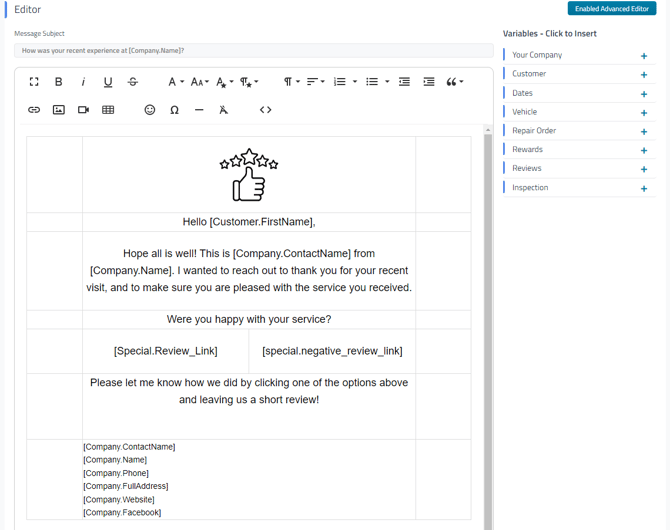Insert an image using the toolbar
This screenshot has width=670, height=530.
point(59,110)
